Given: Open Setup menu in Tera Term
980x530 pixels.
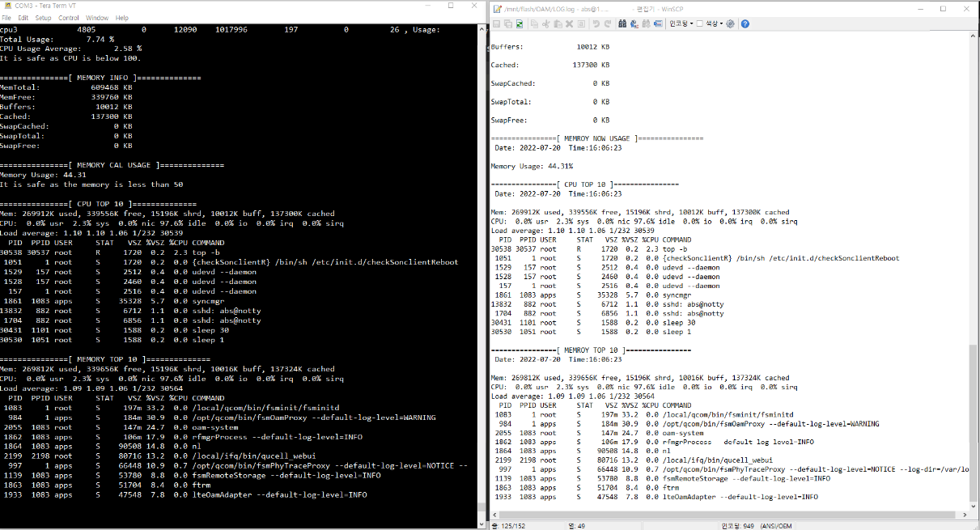Looking at the screenshot, I should (x=43, y=18).
